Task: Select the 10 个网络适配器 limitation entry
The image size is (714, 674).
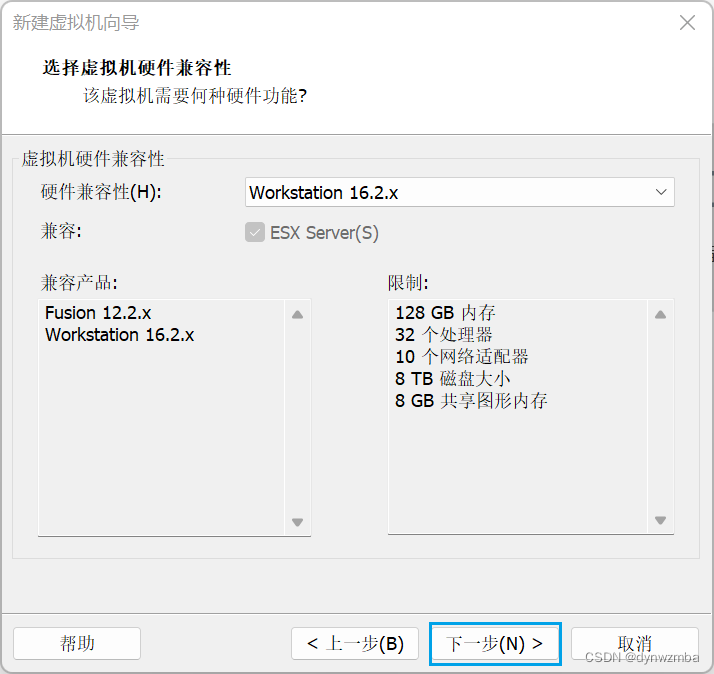Action: pyautogui.click(x=461, y=357)
